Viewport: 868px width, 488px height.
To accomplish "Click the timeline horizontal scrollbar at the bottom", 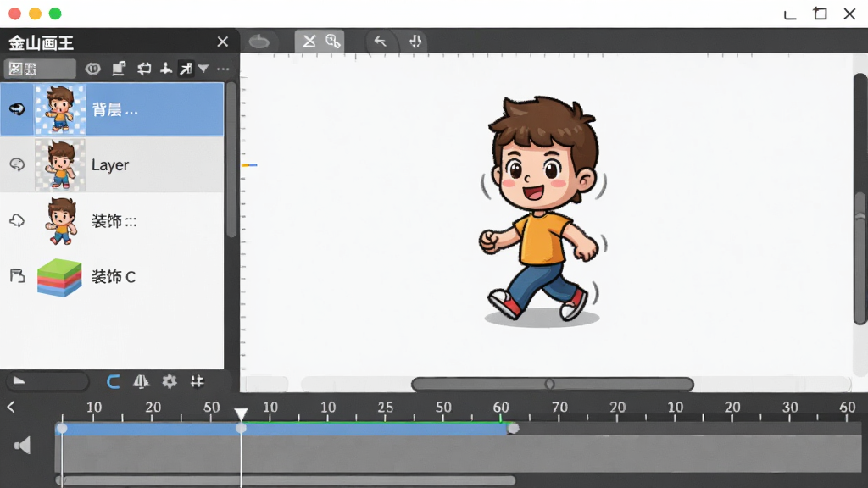I will point(286,480).
